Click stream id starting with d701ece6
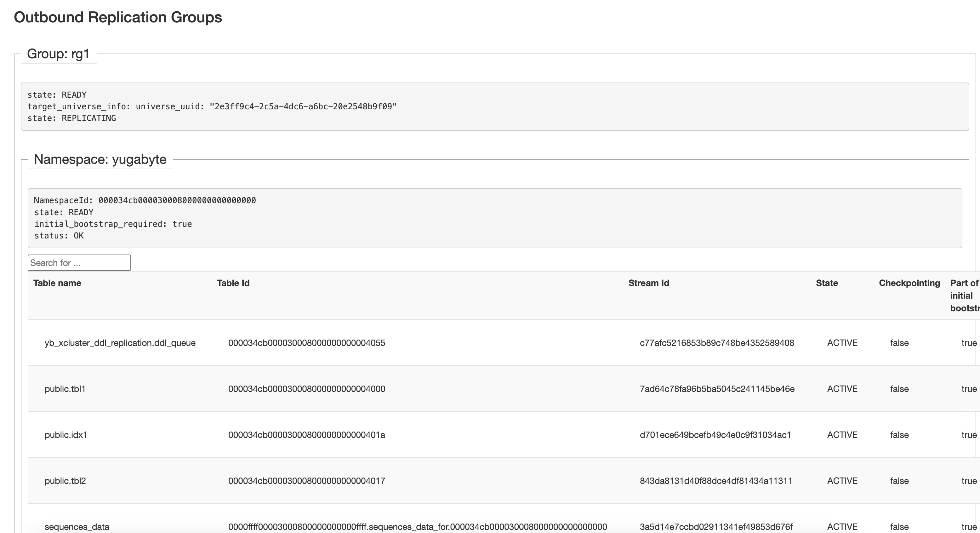This screenshot has width=980, height=533. coord(715,435)
